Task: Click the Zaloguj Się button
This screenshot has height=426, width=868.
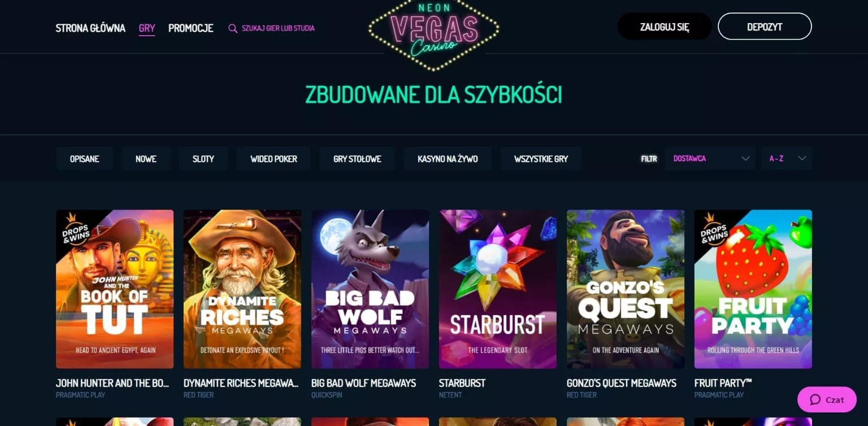Action: (x=665, y=27)
